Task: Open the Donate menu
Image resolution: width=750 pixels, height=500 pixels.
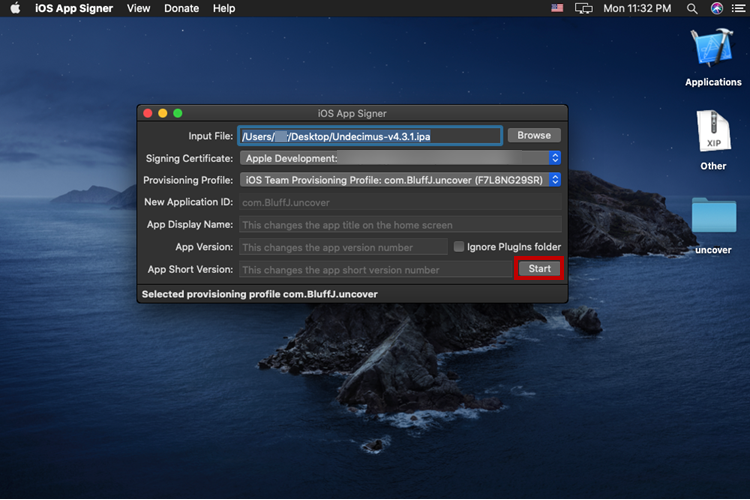Action: (181, 8)
